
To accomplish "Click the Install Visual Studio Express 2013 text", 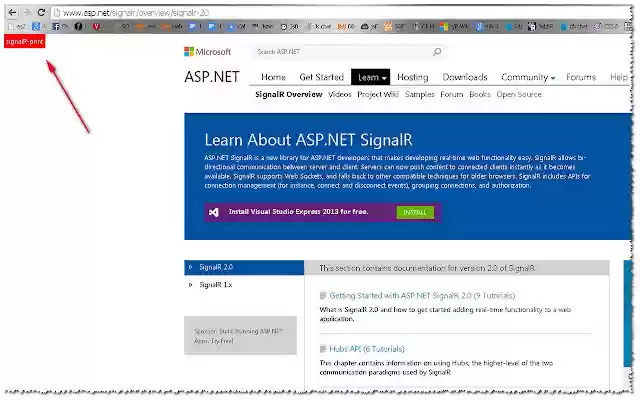I will click(x=298, y=211).
